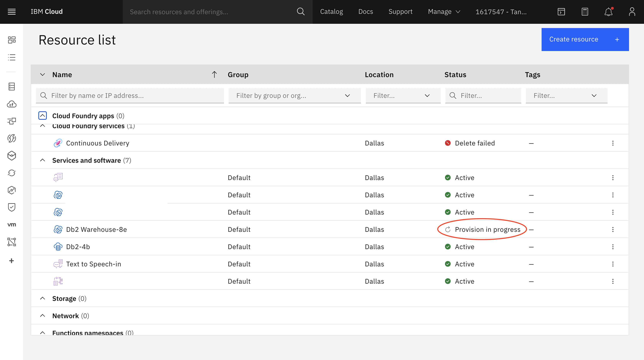Image resolution: width=644 pixels, height=360 pixels.
Task: Open the cost estimator calculator icon
Action: pyautogui.click(x=585, y=12)
